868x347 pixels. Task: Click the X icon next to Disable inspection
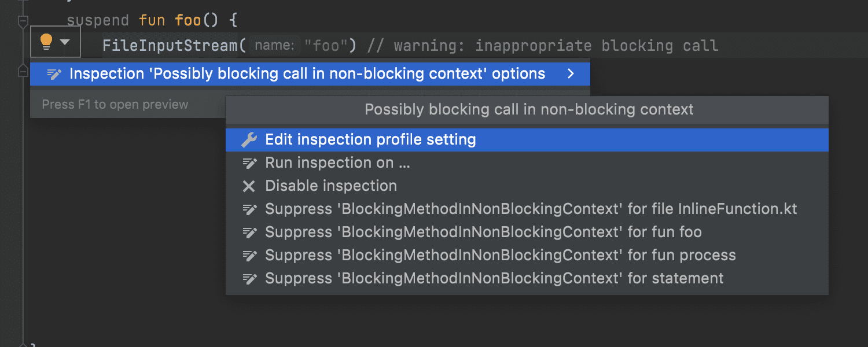[249, 186]
